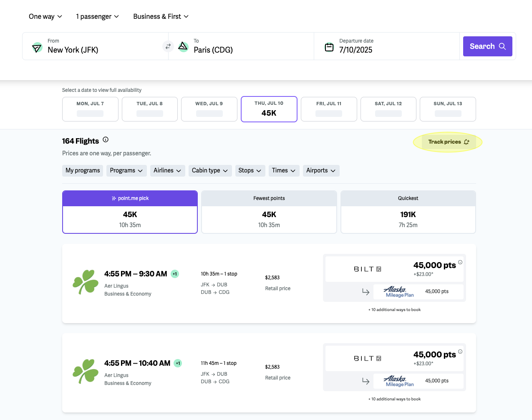Click the +1 day badge on 10:40 AM flight
Viewport: 532px width, 420px height.
178,363
